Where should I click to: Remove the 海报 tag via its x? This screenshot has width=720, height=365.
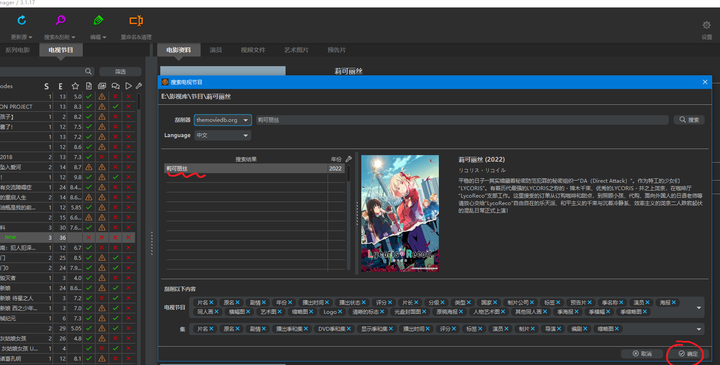coord(674,303)
